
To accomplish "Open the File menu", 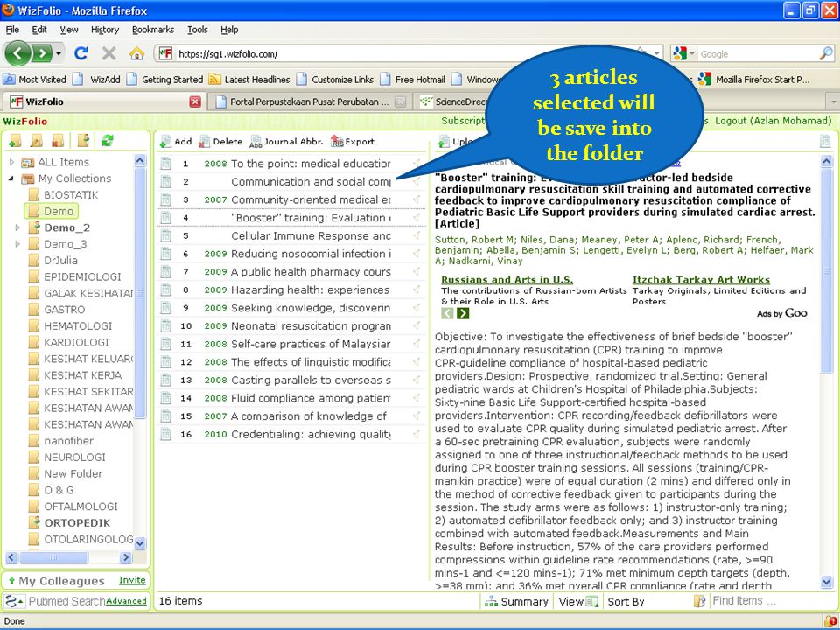I will click(x=12, y=30).
